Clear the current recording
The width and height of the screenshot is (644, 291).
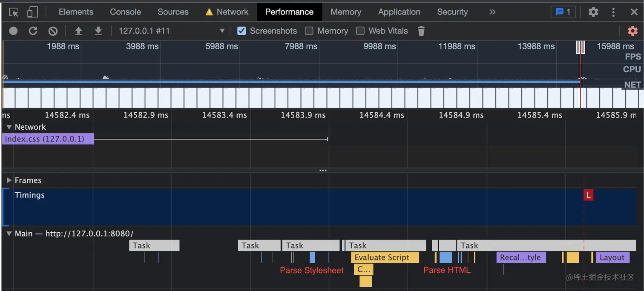tap(52, 31)
